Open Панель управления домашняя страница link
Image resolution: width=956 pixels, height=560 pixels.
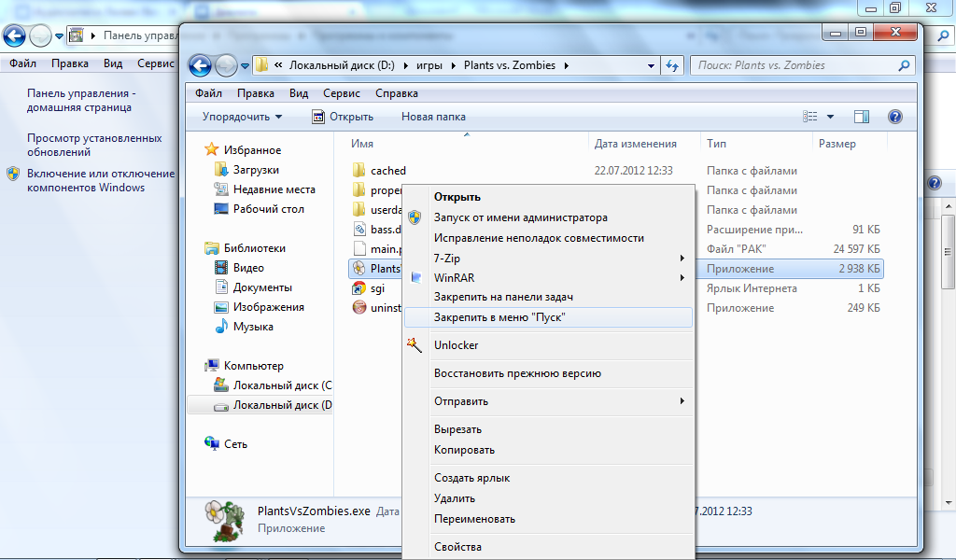coord(81,100)
